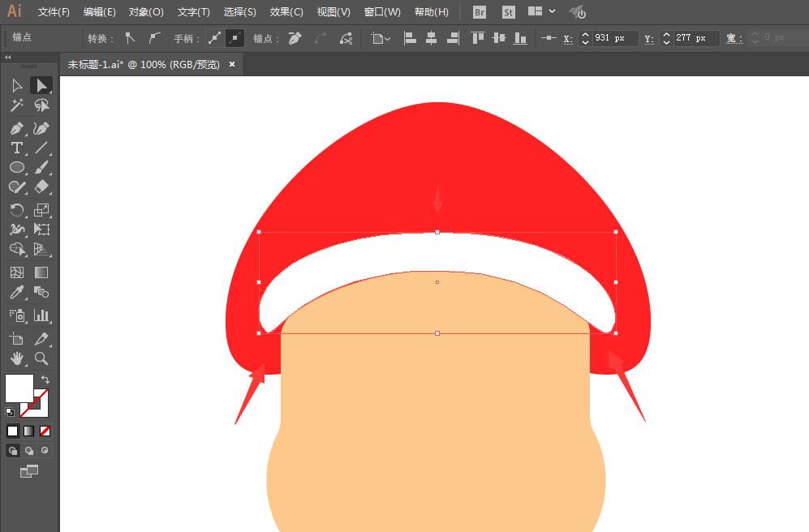Hide handles for multiple selected anchors
This screenshot has height=532, width=809.
tap(235, 38)
